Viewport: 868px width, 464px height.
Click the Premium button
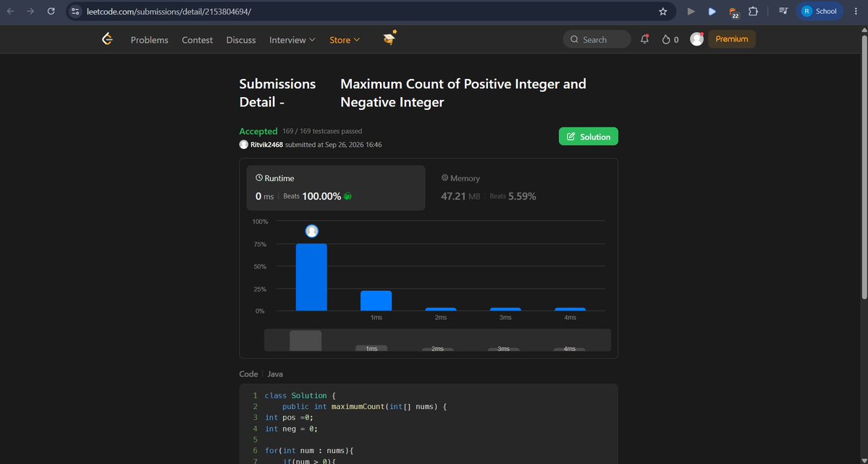[732, 39]
